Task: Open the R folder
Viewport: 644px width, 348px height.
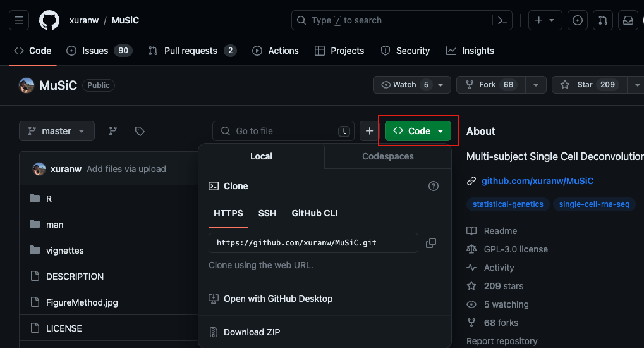Action: click(x=49, y=199)
